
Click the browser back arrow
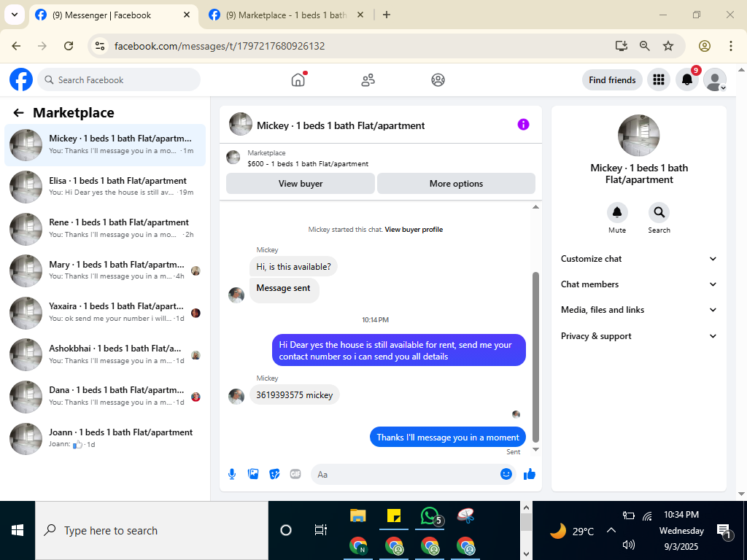(16, 46)
